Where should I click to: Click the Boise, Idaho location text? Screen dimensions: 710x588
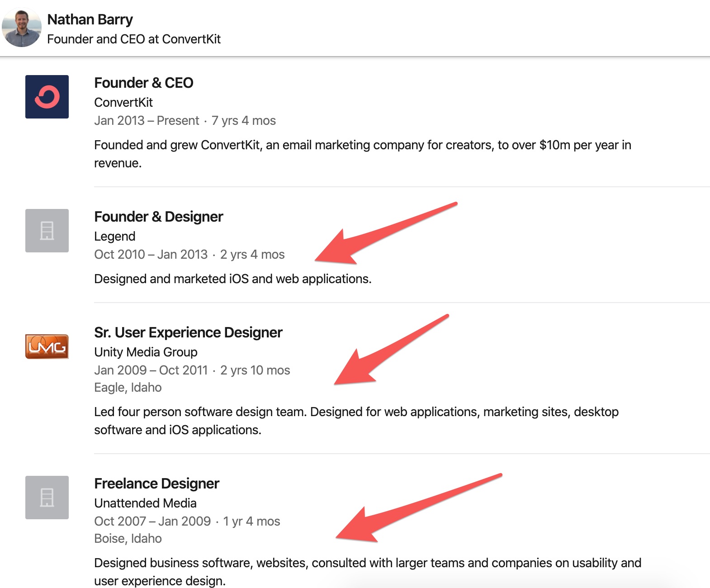click(x=128, y=539)
